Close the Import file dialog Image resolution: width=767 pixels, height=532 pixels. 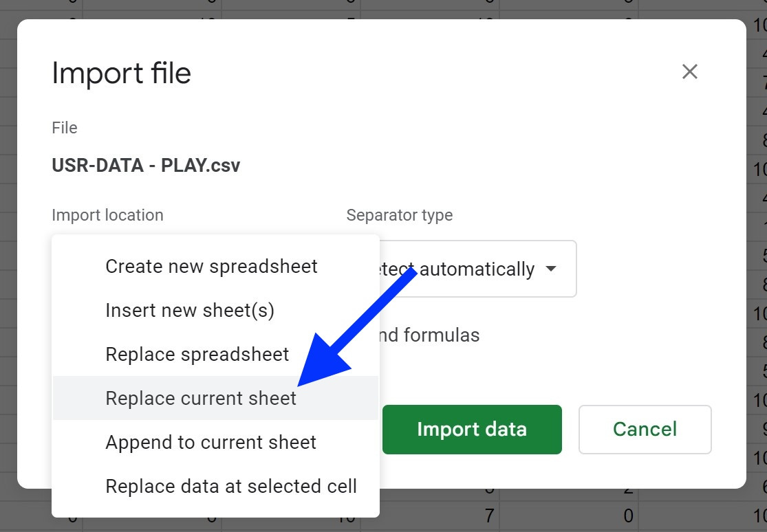(x=689, y=71)
